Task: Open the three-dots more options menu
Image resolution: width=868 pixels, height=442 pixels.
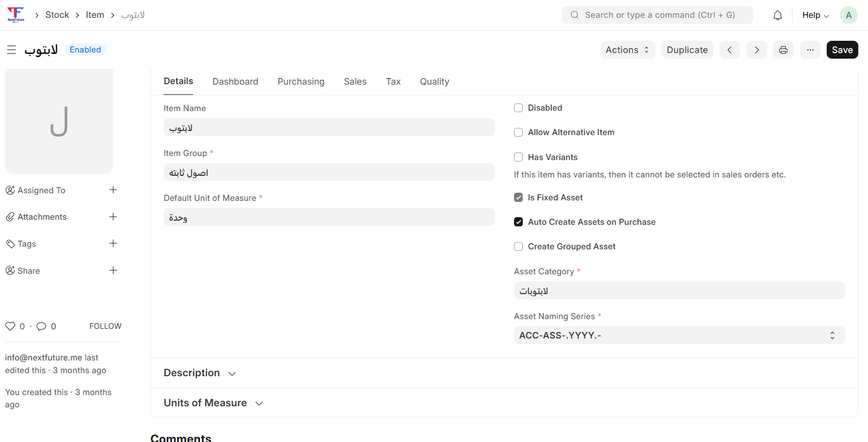Action: click(x=810, y=50)
